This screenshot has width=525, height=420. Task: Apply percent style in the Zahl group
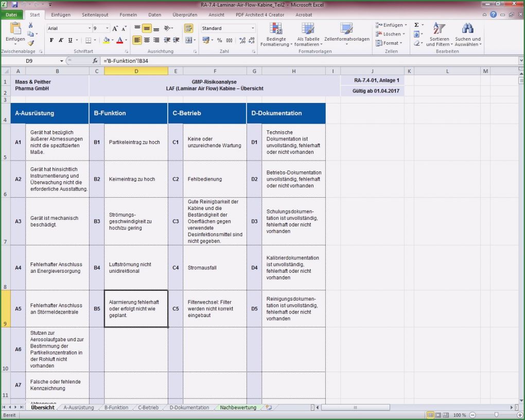pyautogui.click(x=220, y=40)
